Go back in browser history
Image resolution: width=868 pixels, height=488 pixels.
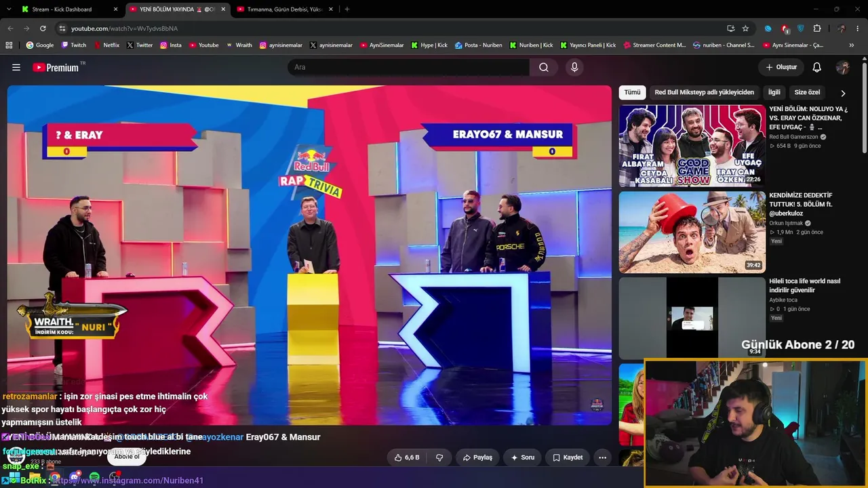click(x=10, y=28)
